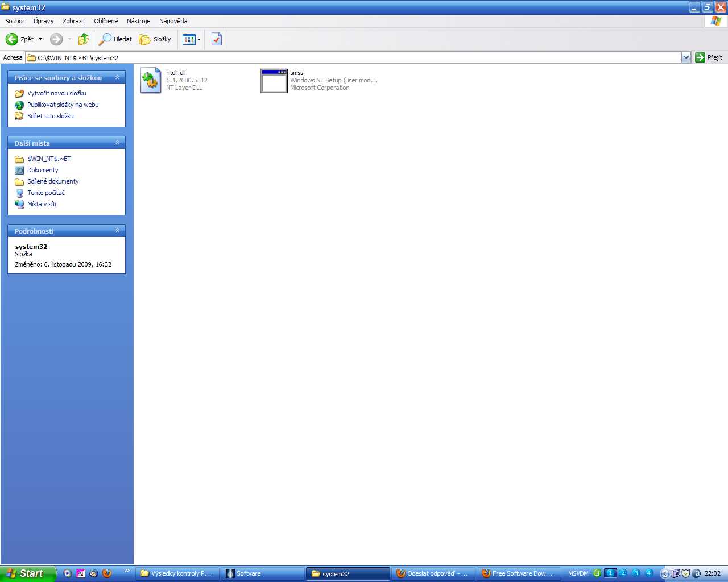Show hidden system tray icons
Viewport: 728px width, 582px height.
665,573
